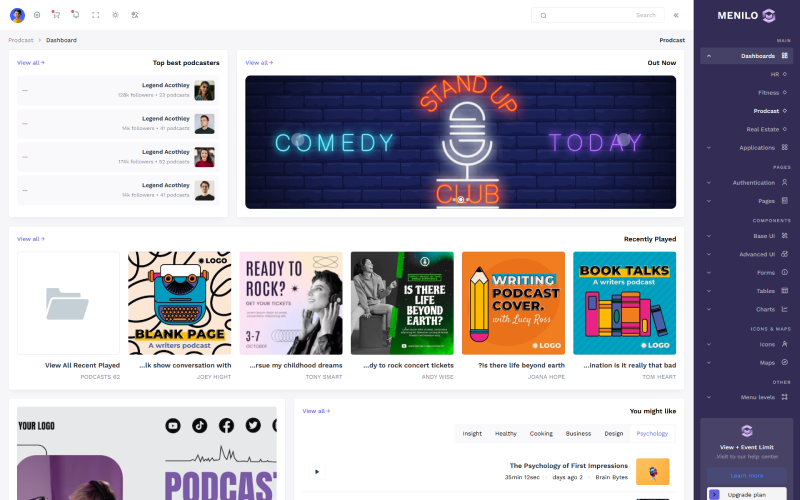Move the banner carousel to the next slide
The width and height of the screenshot is (800, 500).
623,141
